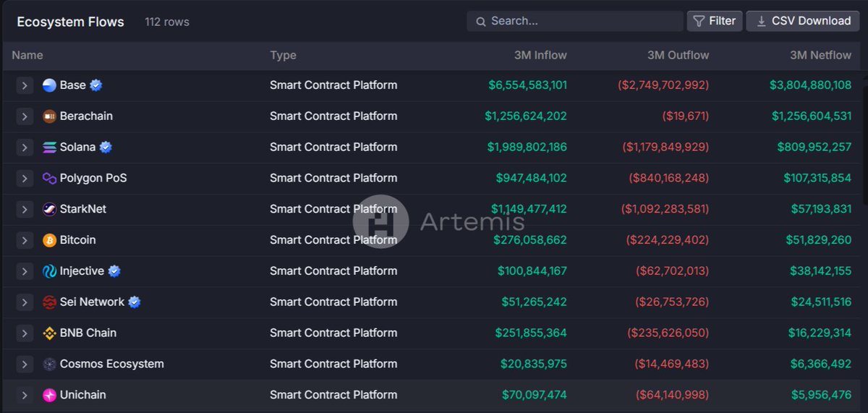Sort by the Type column header

pos(283,55)
